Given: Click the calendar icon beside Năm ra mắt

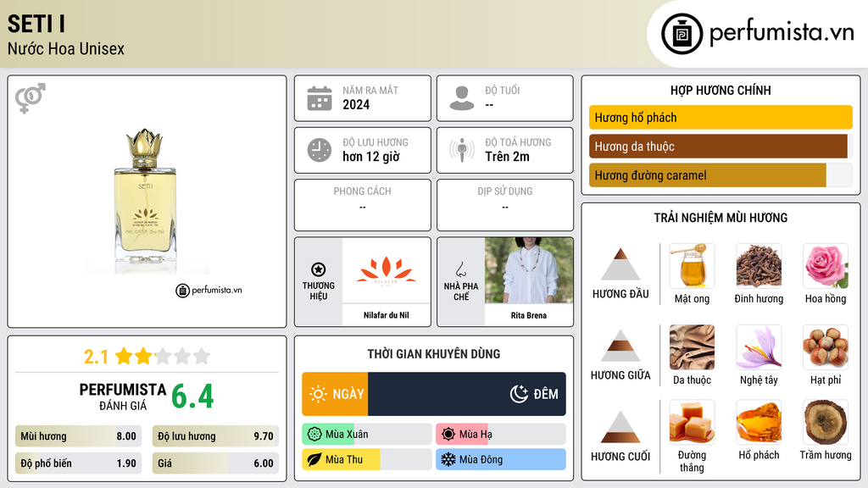Looking at the screenshot, I should click(x=320, y=98).
